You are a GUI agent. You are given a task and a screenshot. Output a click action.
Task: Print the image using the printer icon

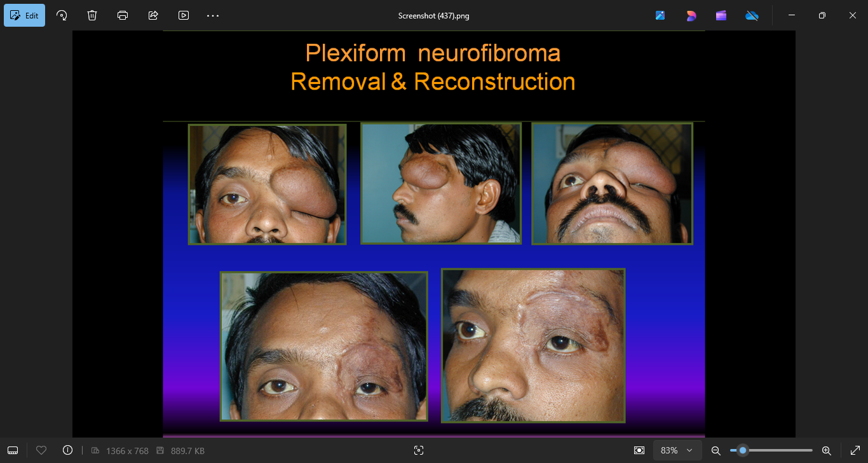(x=123, y=15)
